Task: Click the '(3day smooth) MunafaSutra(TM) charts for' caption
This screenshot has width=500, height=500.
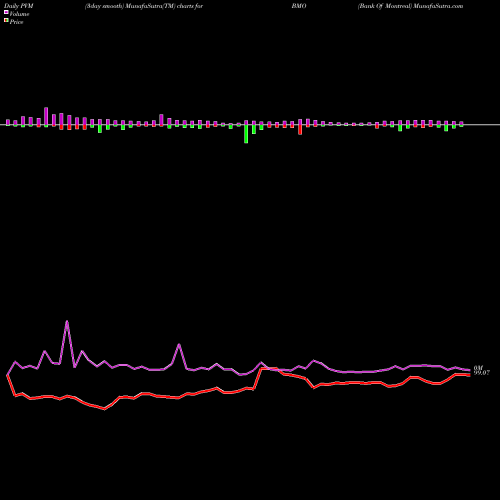Action: tap(144, 6)
